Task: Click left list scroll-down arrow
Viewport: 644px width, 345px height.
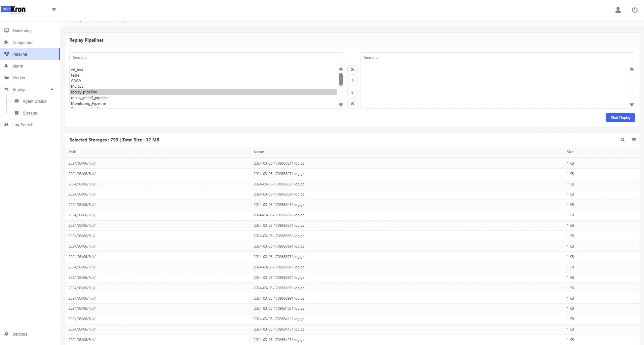Action: point(341,105)
